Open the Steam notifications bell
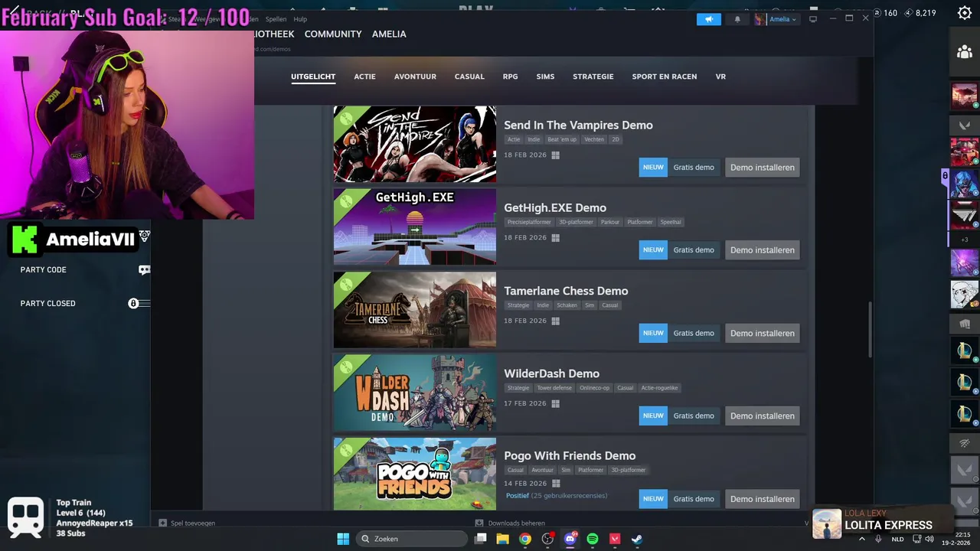Image resolution: width=980 pixels, height=551 pixels. [738, 19]
